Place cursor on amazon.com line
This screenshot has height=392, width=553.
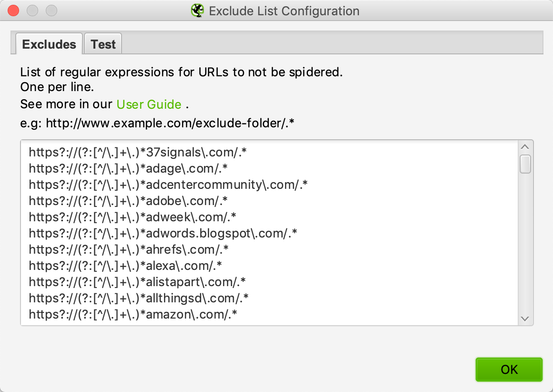click(x=133, y=315)
